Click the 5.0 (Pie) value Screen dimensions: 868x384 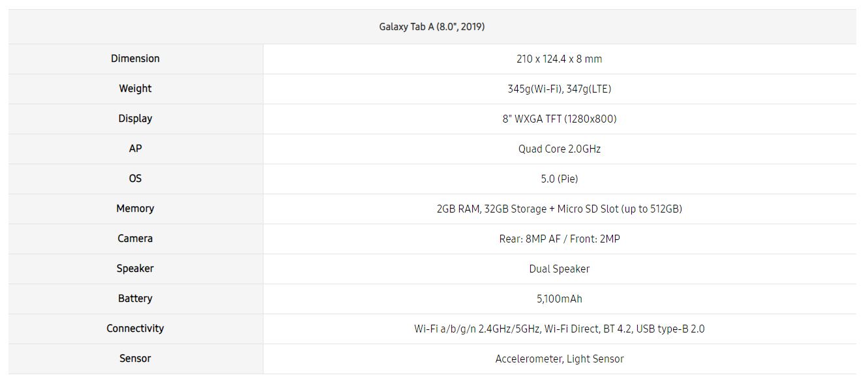point(559,179)
